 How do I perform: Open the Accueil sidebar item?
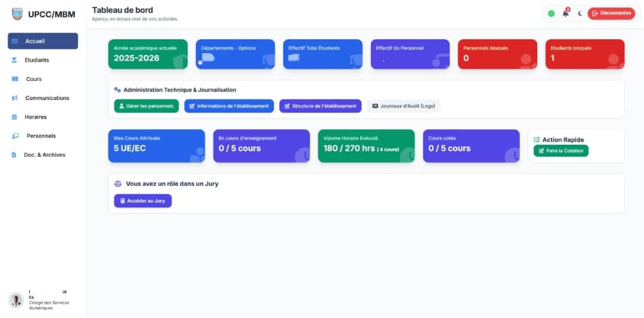pyautogui.click(x=43, y=41)
